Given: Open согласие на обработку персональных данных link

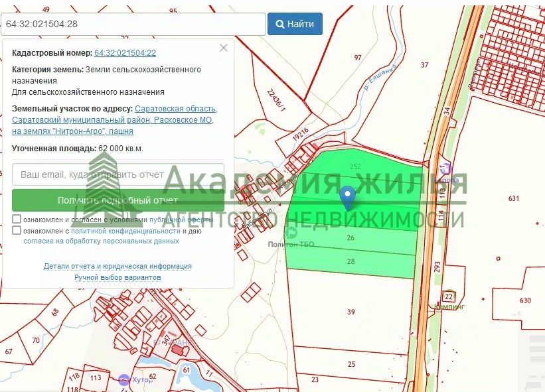Looking at the screenshot, I should [x=101, y=241].
